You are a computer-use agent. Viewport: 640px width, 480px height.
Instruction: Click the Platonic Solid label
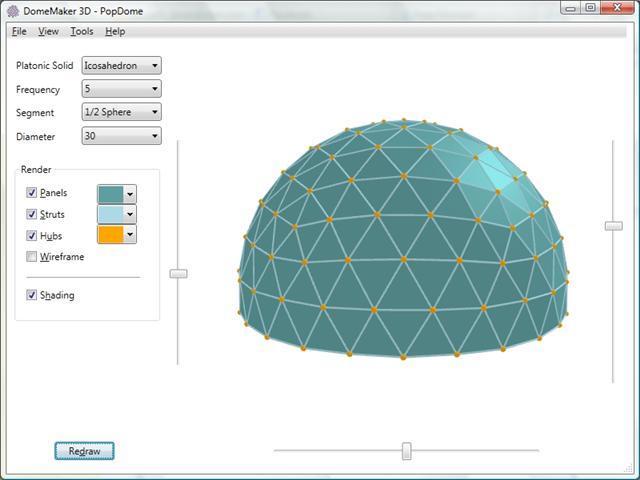click(x=44, y=66)
